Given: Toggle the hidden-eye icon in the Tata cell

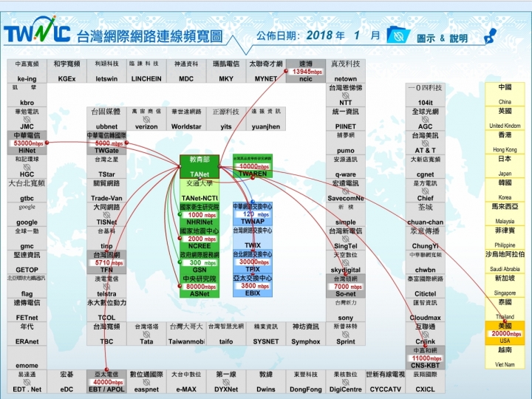Looking at the screenshot, I should click(146, 335).
